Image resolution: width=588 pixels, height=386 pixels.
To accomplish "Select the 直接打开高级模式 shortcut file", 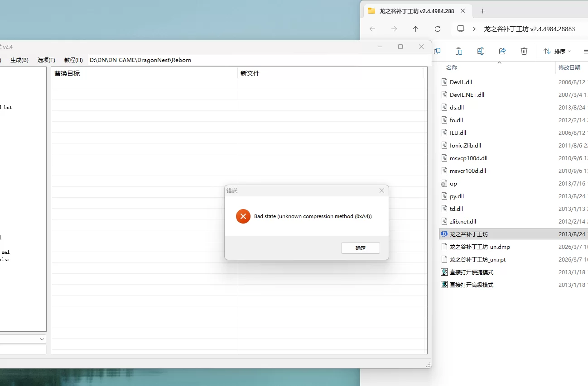I will point(471,285).
